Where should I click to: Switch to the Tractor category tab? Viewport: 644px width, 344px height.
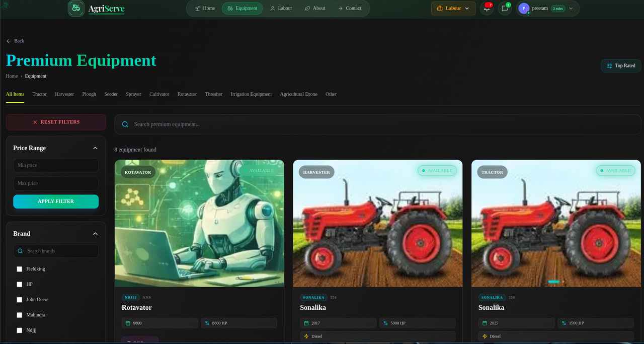[x=40, y=94]
